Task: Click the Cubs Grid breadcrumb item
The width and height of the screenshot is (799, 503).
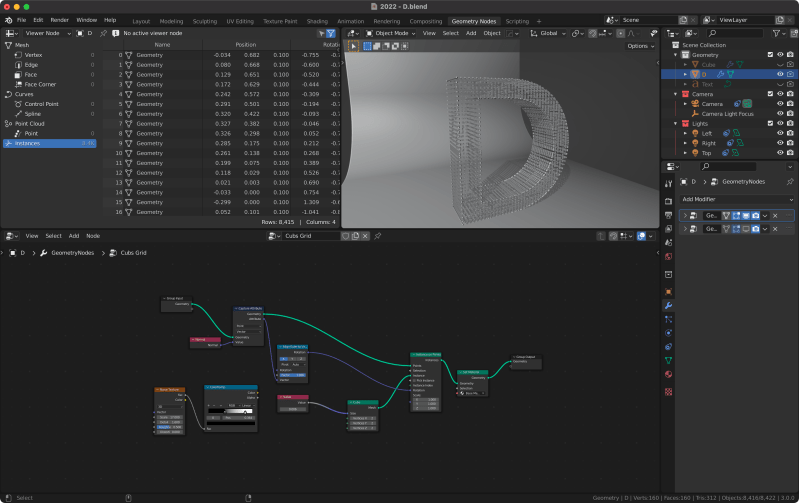Action: (134, 253)
